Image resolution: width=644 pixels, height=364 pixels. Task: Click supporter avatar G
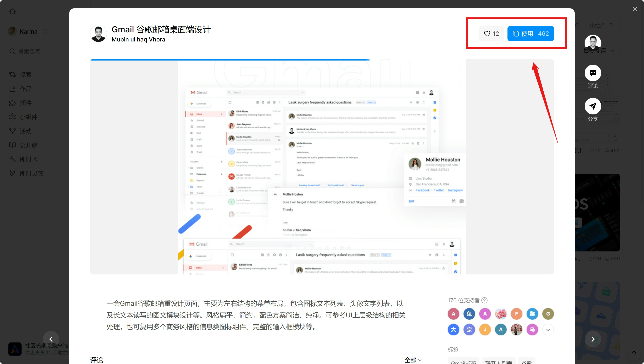coord(548,314)
